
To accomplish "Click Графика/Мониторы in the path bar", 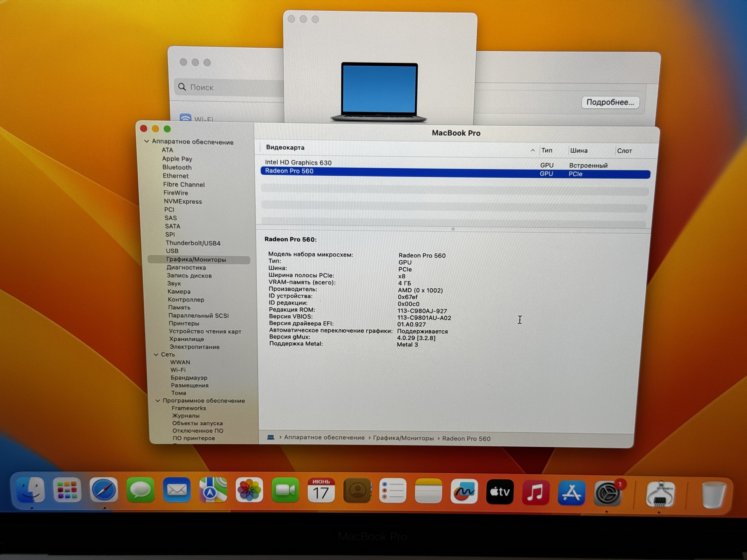I will 403,438.
